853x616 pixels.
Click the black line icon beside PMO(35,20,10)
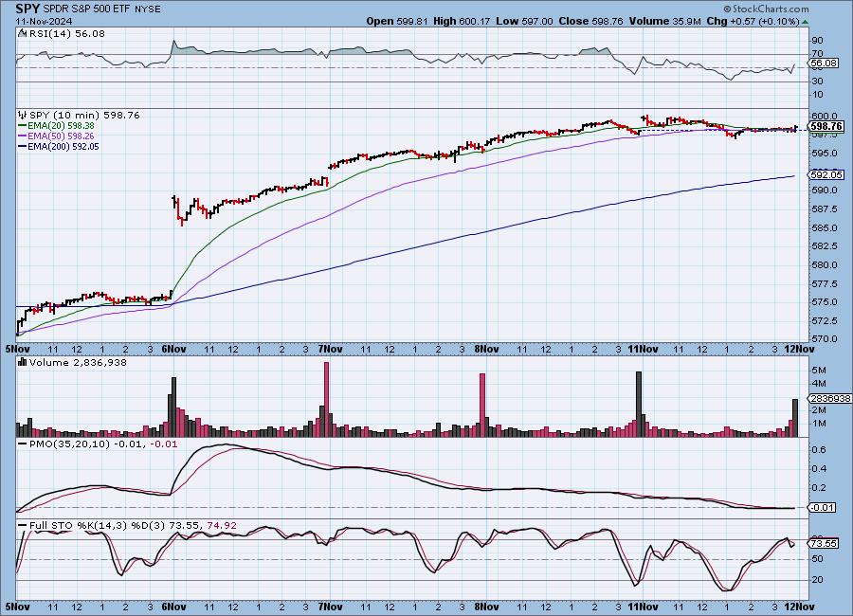[23, 444]
